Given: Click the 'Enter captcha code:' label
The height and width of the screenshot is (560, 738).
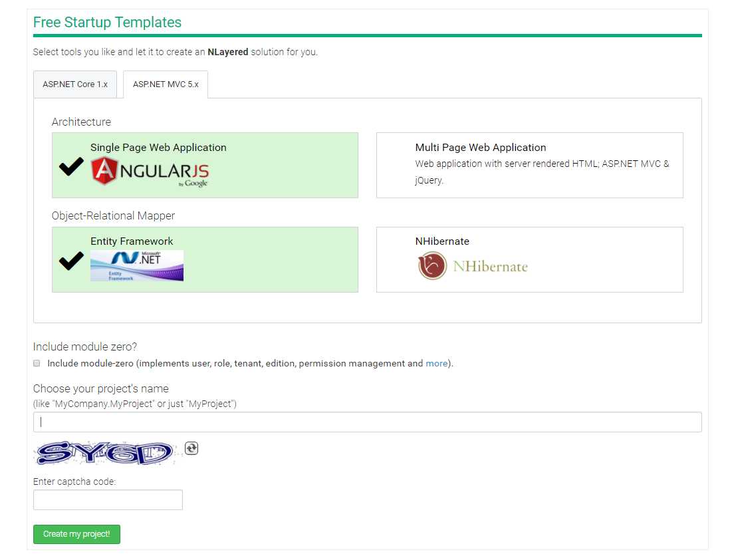Looking at the screenshot, I should (74, 482).
